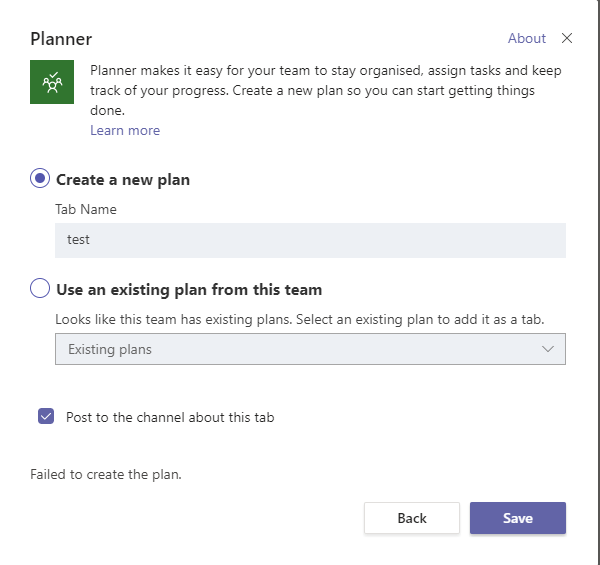Click the "Create a new plan" label text
600x565 pixels.
coord(123,180)
